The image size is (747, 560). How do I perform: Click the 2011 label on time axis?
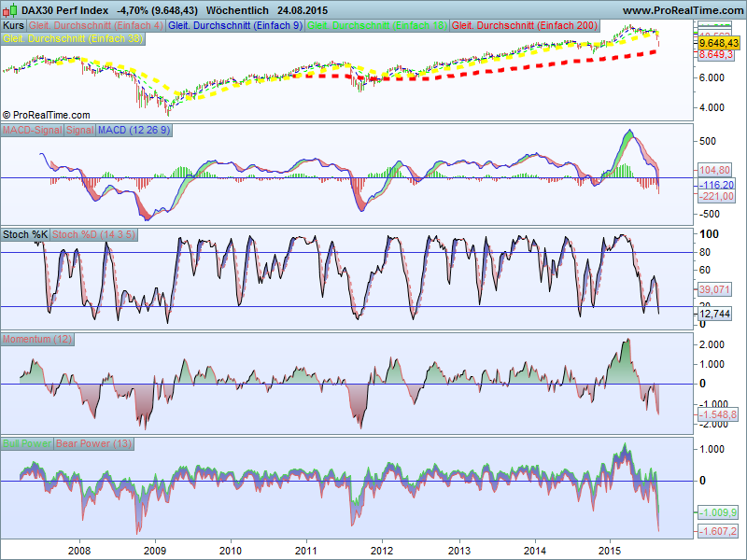coord(306,551)
